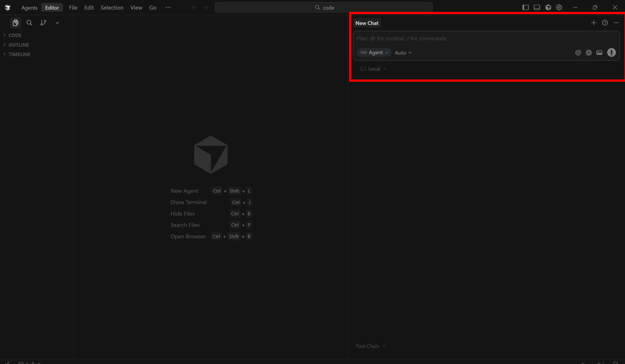Open chat history clock icon

pos(605,23)
